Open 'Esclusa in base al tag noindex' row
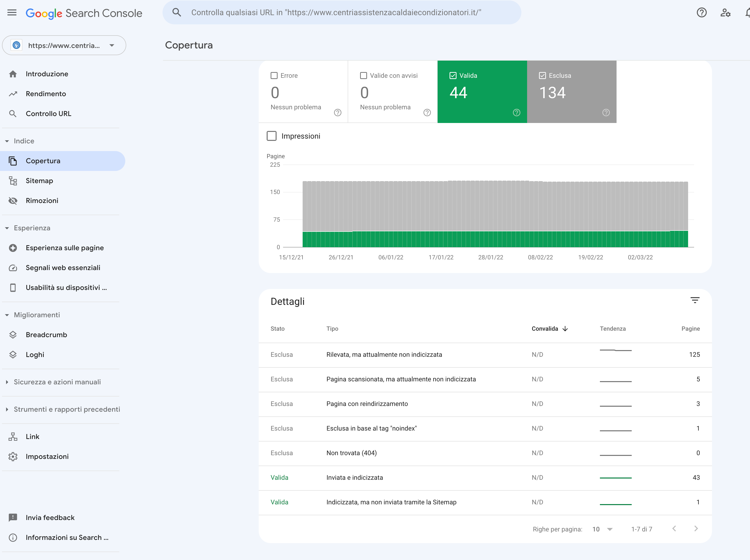The image size is (750, 560). (485, 429)
